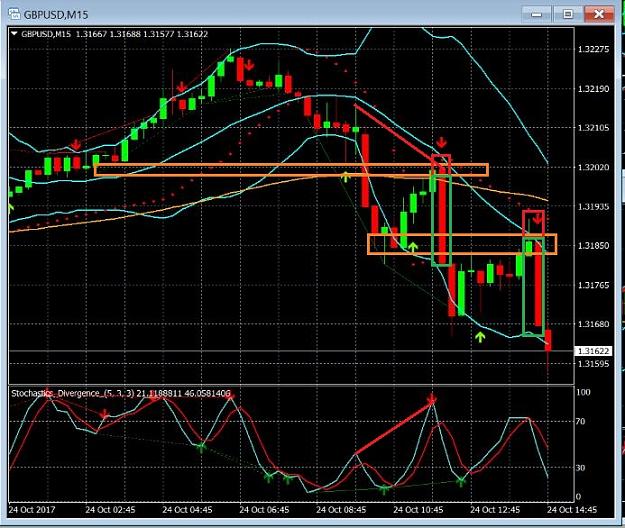
Task: Click time axis label 24 Oct 2017
Action: click(32, 510)
